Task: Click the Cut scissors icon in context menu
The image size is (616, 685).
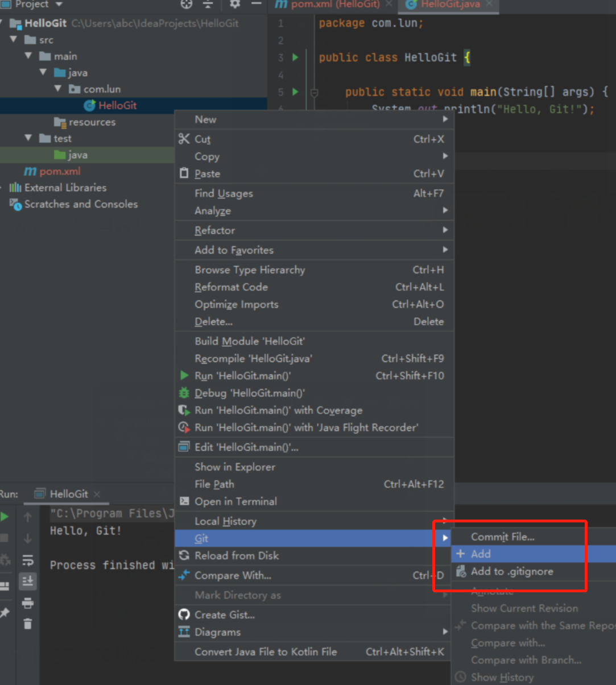Action: [x=184, y=139]
